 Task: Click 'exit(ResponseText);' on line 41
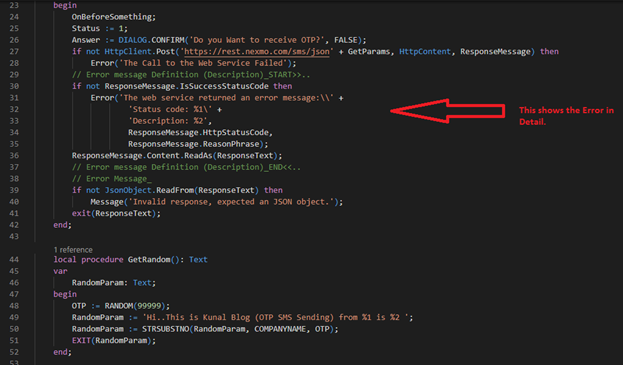[116, 213]
